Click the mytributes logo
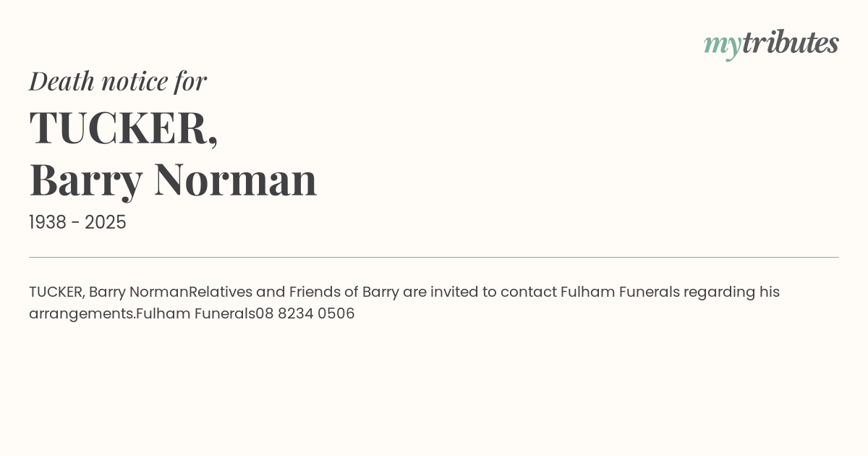Viewport: 868px width, 456px height. [x=771, y=43]
